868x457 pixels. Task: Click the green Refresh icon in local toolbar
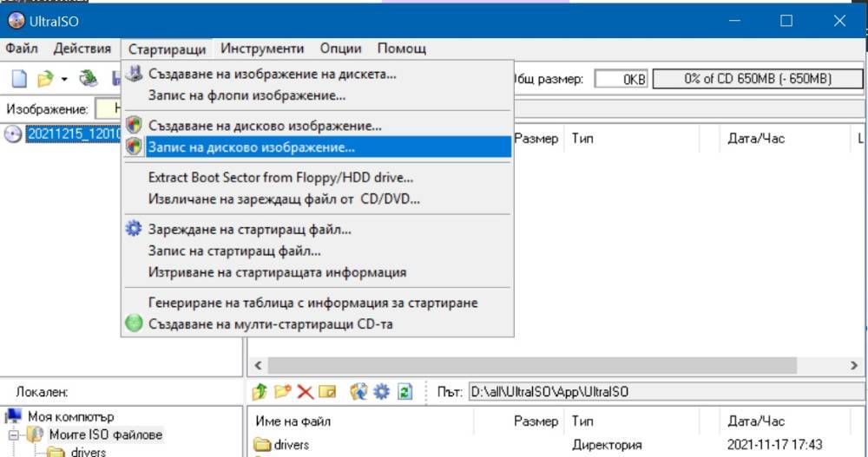(x=405, y=392)
